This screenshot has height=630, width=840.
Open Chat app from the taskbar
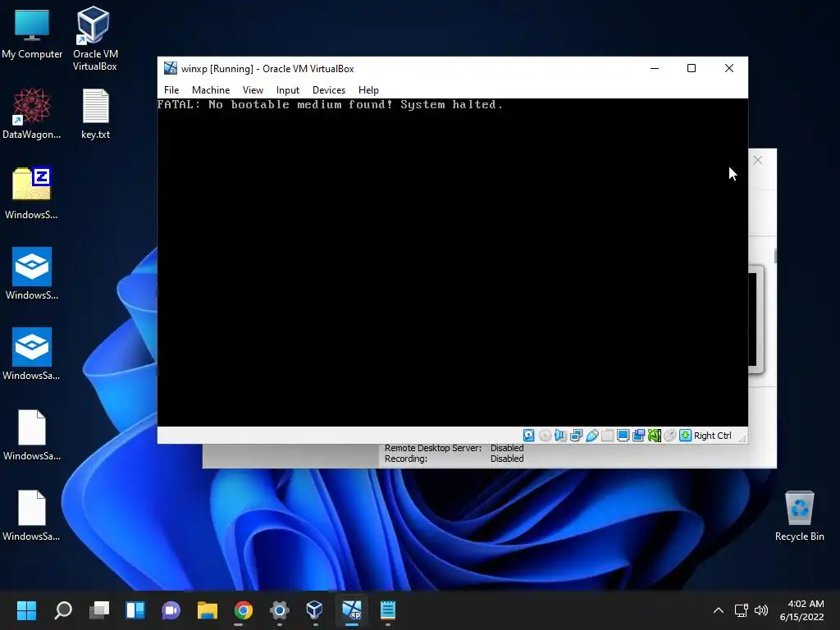coord(171,610)
